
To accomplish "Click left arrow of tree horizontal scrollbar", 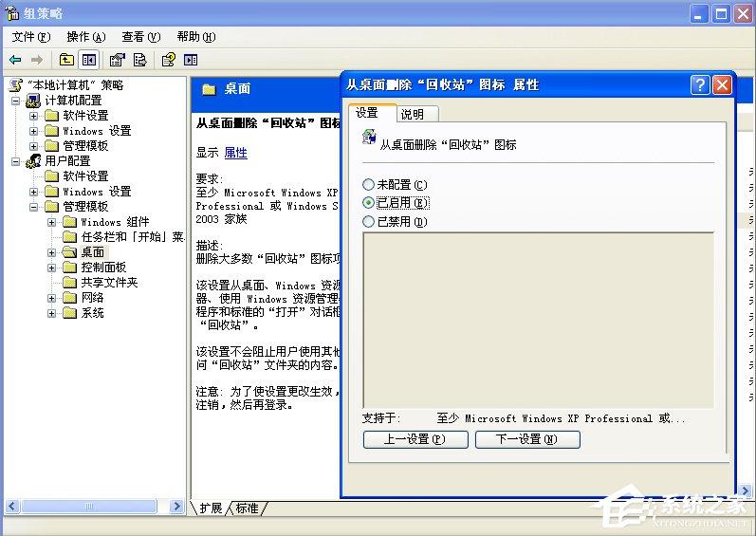I will [x=12, y=506].
